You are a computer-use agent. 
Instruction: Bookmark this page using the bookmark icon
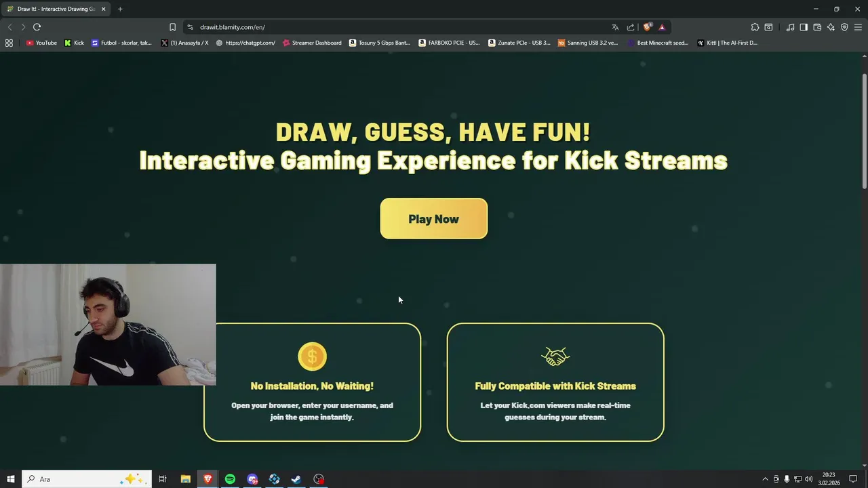[x=172, y=27]
